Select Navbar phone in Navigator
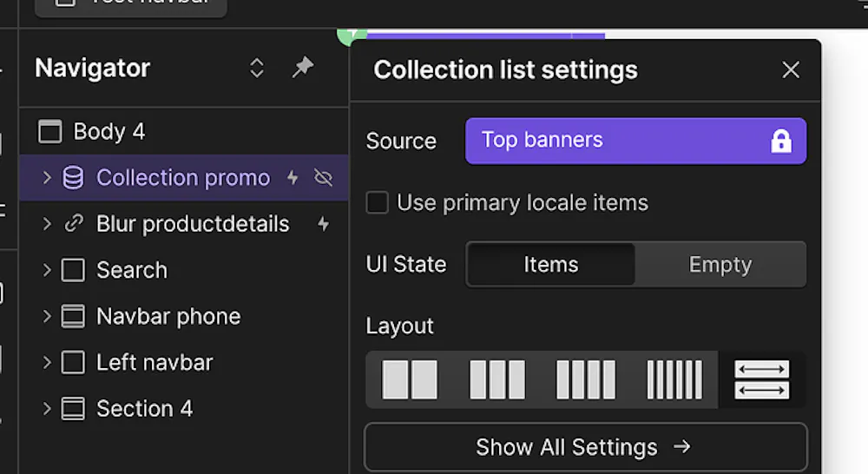This screenshot has height=474, width=868. pos(184,316)
